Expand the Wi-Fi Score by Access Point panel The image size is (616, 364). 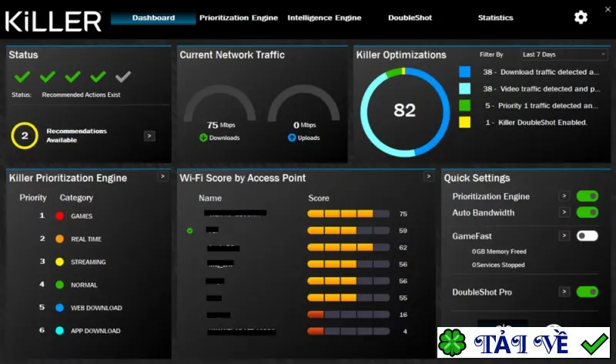(429, 176)
